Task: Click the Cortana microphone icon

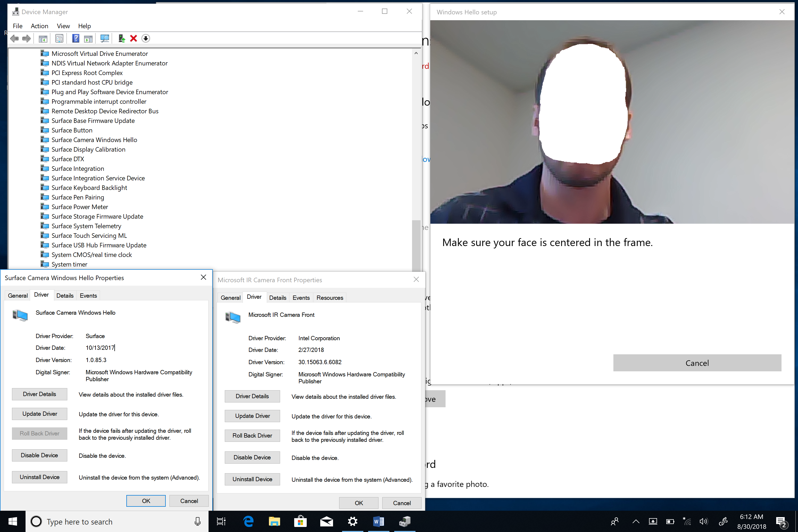Action: pyautogui.click(x=197, y=521)
